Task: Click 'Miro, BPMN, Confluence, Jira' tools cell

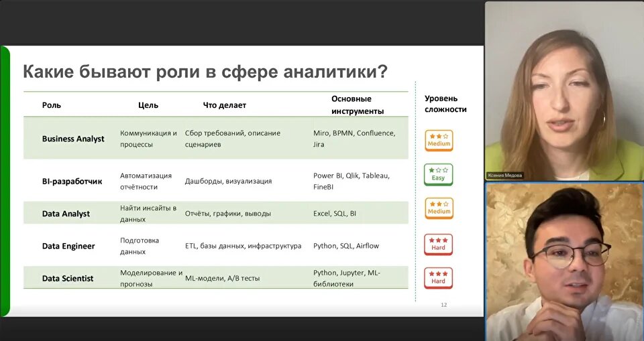Action: [x=354, y=139]
